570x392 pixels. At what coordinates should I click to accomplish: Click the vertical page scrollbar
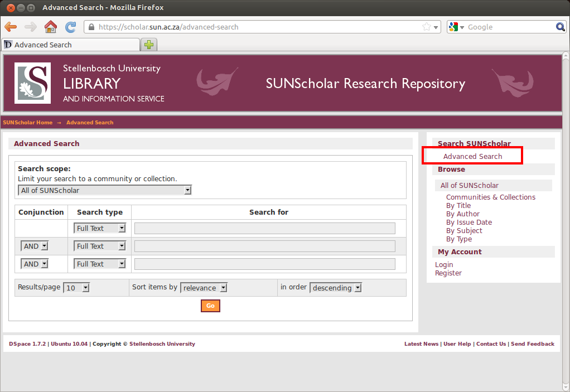click(x=566, y=221)
